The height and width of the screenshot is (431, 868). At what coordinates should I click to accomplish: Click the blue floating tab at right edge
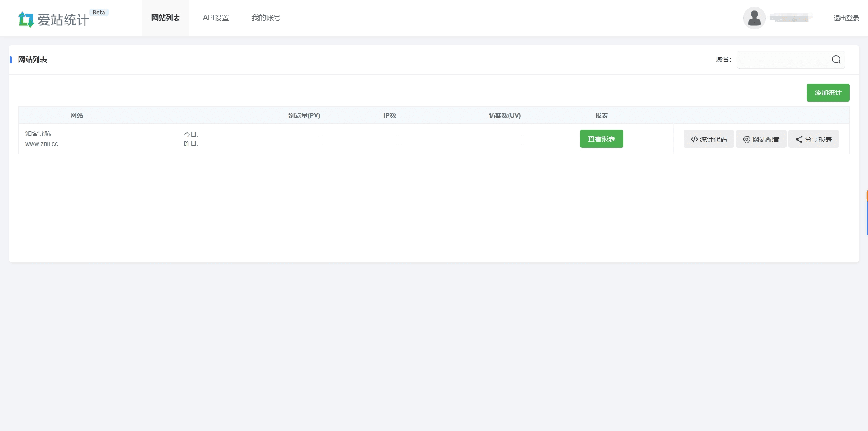[866, 218]
